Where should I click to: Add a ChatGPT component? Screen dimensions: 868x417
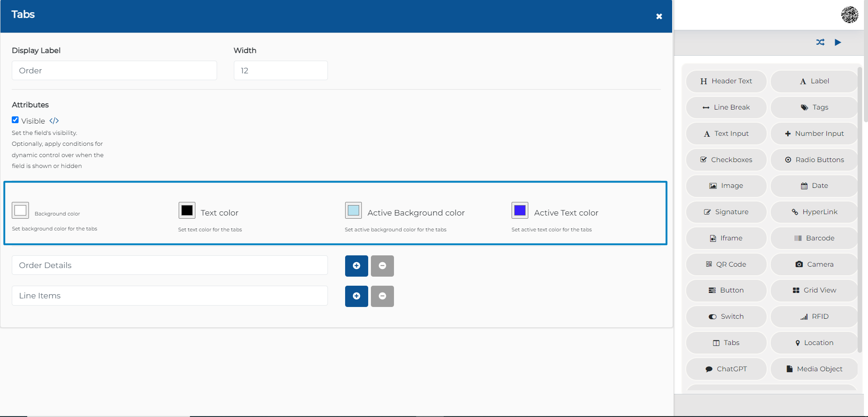(x=726, y=369)
